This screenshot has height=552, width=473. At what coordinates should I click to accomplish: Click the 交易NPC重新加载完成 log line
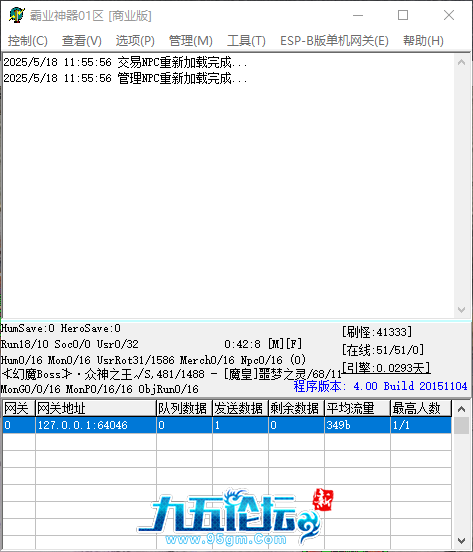click(125, 62)
